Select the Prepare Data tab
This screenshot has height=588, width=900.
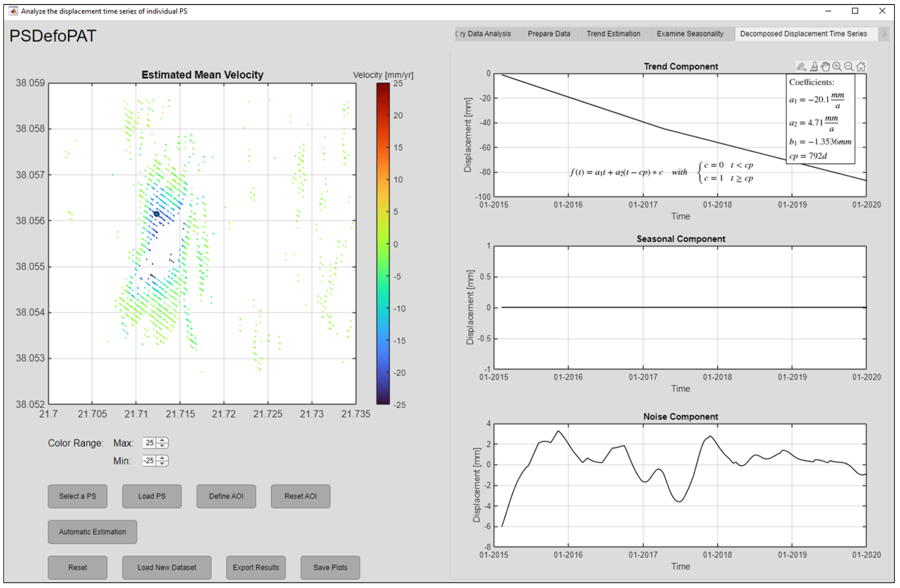pyautogui.click(x=549, y=33)
